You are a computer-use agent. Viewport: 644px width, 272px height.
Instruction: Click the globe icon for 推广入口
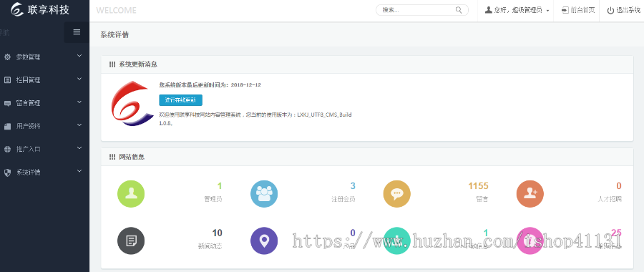tap(7, 149)
